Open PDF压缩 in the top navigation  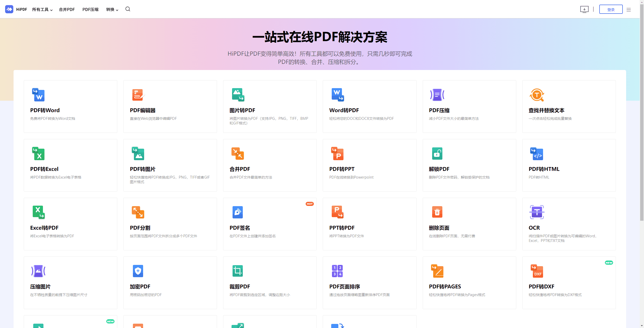[x=90, y=9]
